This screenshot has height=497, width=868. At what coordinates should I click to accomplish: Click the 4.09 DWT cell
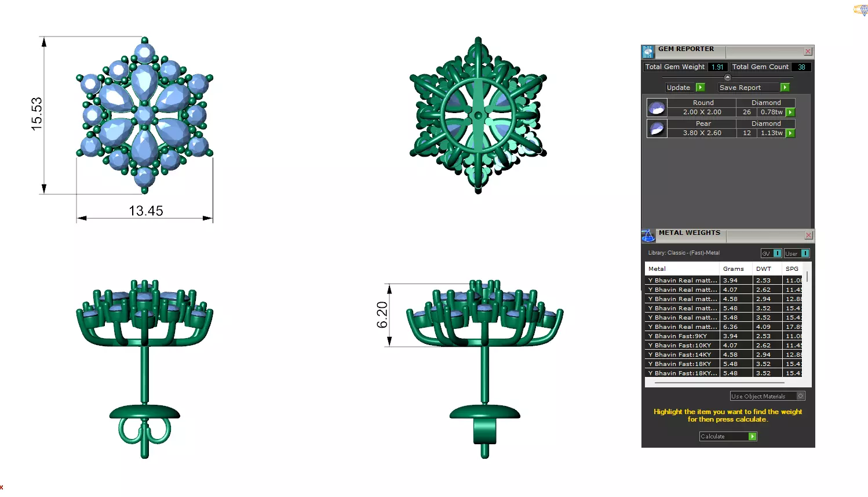pyautogui.click(x=767, y=327)
